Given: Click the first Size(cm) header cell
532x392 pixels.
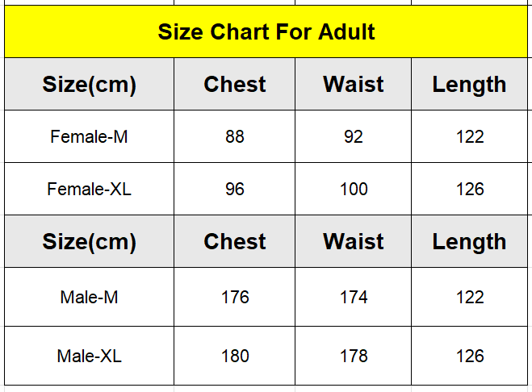Looking at the screenshot, I should [x=90, y=84].
